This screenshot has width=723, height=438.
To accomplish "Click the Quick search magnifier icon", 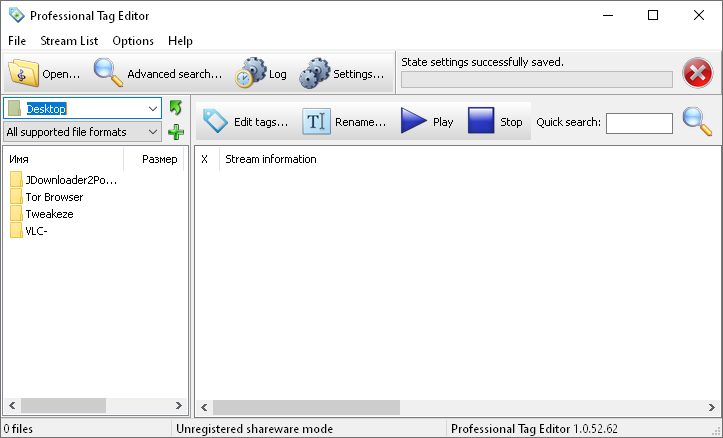I will coord(697,121).
